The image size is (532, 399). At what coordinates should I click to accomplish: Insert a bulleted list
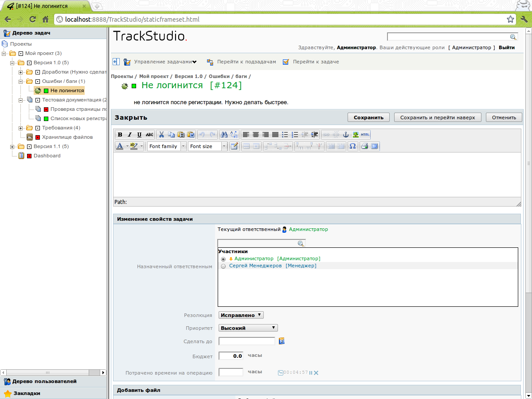(x=285, y=135)
